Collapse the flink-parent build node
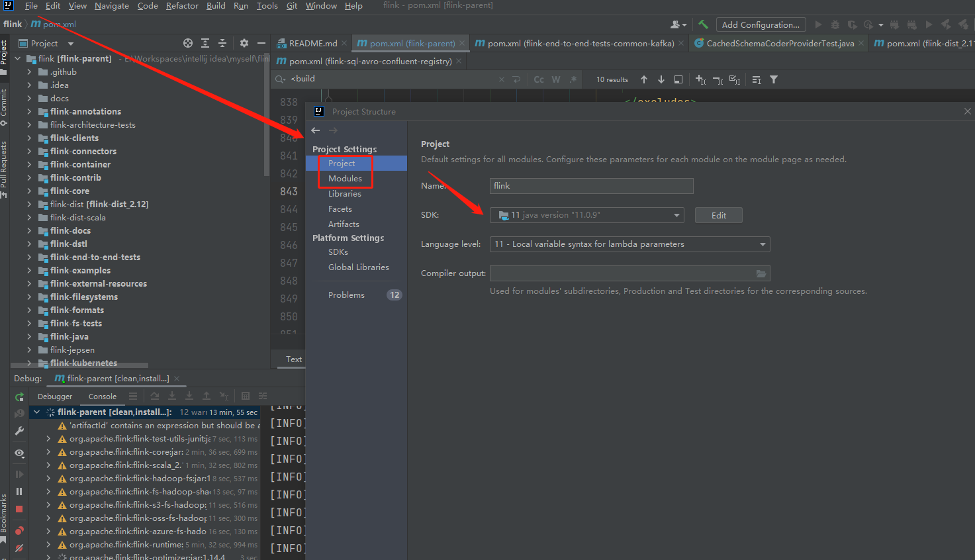Viewport: 975px width, 560px height. tap(36, 412)
